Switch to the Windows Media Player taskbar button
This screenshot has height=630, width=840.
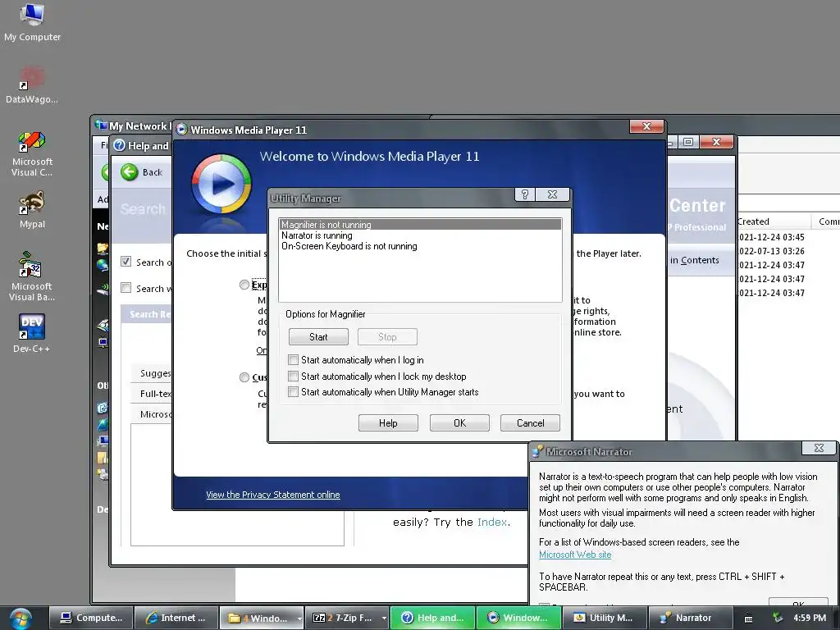tap(518, 618)
